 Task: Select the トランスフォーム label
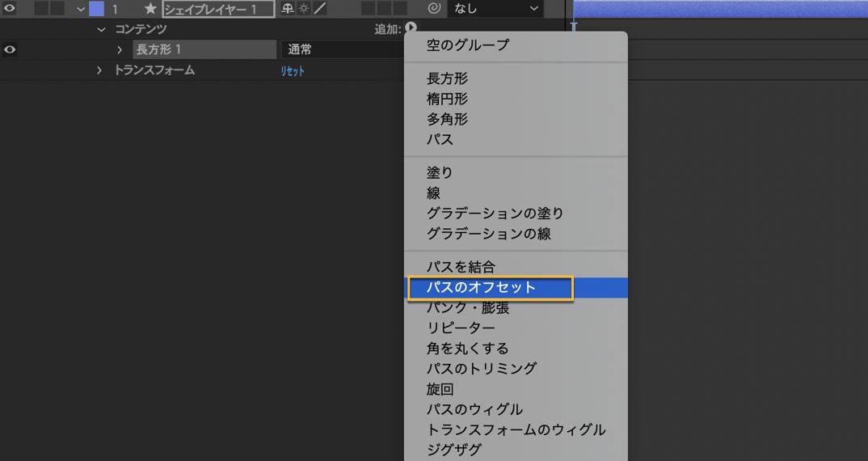point(154,70)
